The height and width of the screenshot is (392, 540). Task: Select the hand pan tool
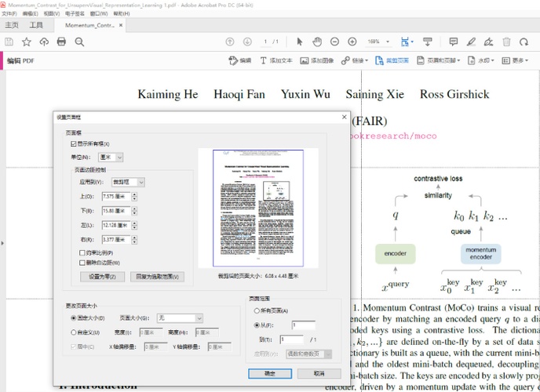click(x=317, y=42)
